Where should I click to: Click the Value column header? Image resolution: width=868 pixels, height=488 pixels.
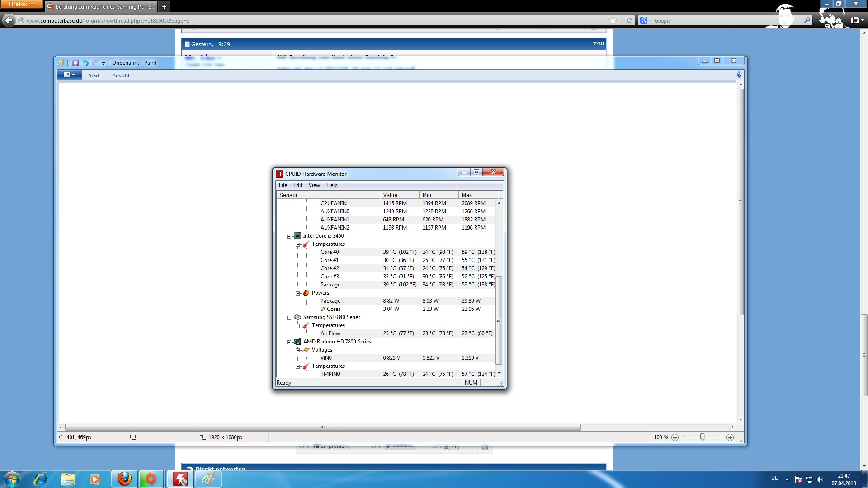(x=400, y=195)
